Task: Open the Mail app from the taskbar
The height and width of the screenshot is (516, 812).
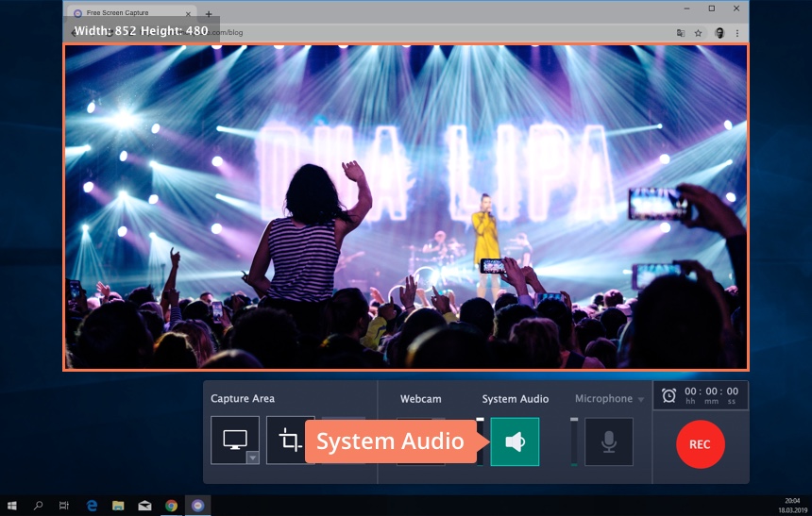Action: pos(144,505)
